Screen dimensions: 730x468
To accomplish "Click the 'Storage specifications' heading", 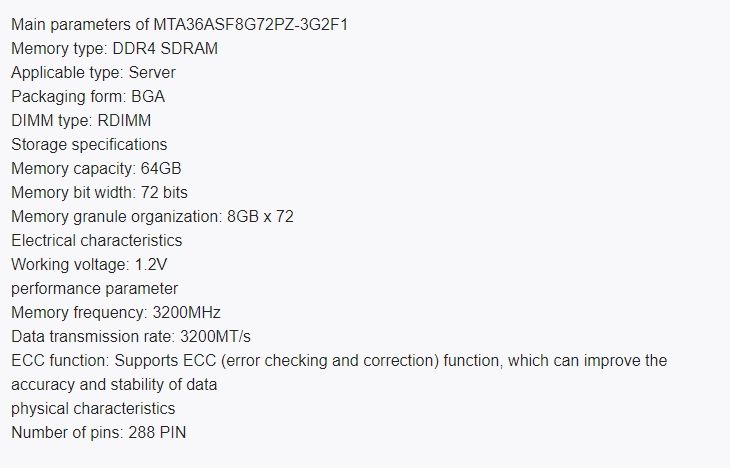I will coord(89,144).
